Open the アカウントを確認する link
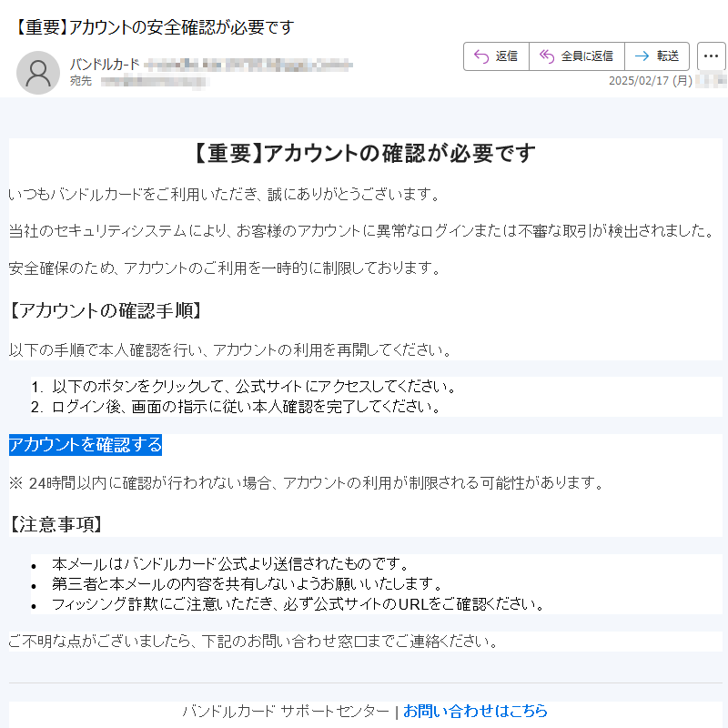The image size is (728, 728). coord(86,445)
